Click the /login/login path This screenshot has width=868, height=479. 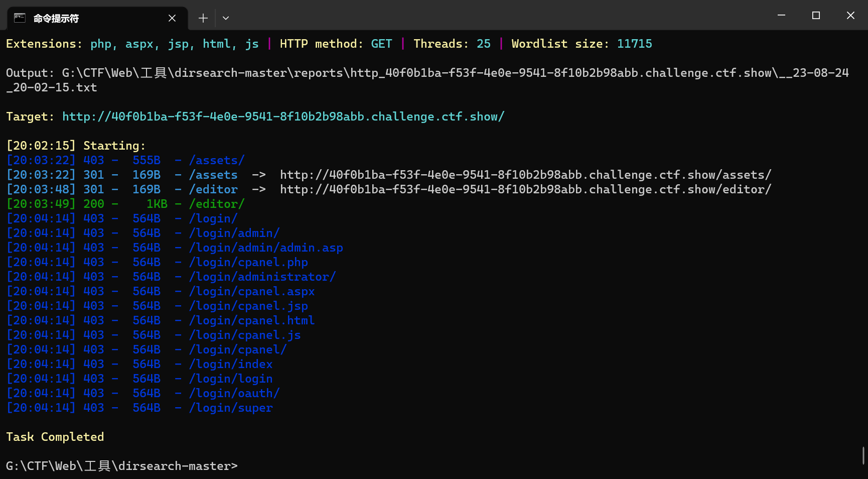coord(231,379)
